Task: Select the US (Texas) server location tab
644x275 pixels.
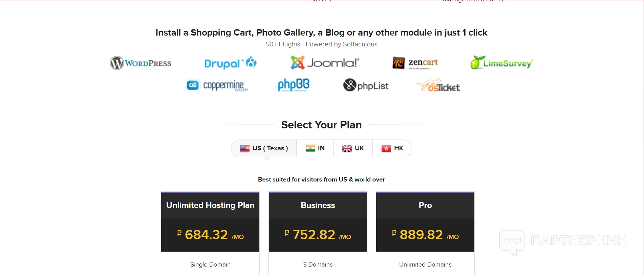Action: [264, 148]
